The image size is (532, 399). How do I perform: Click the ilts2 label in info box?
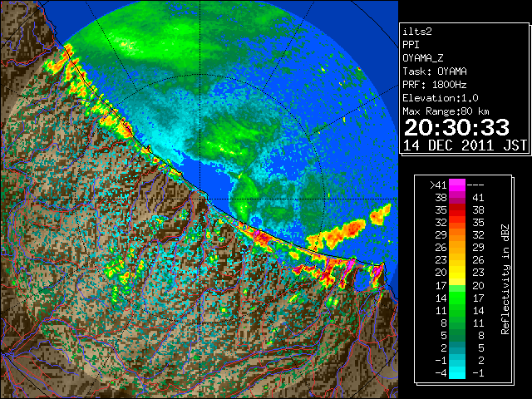417,32
